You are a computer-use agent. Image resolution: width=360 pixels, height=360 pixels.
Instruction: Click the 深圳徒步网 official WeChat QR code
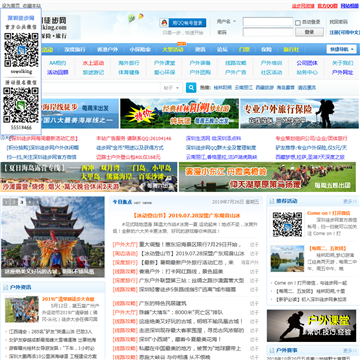(x=21, y=50)
